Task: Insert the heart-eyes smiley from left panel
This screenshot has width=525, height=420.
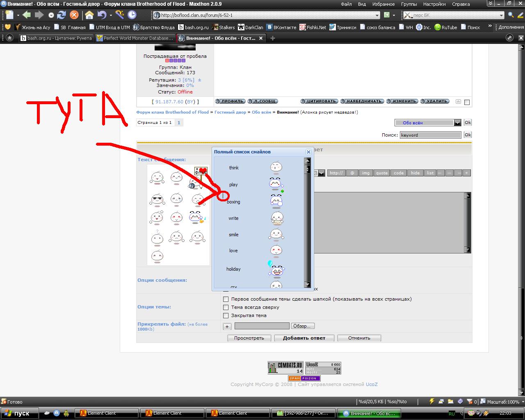Action: (176, 217)
